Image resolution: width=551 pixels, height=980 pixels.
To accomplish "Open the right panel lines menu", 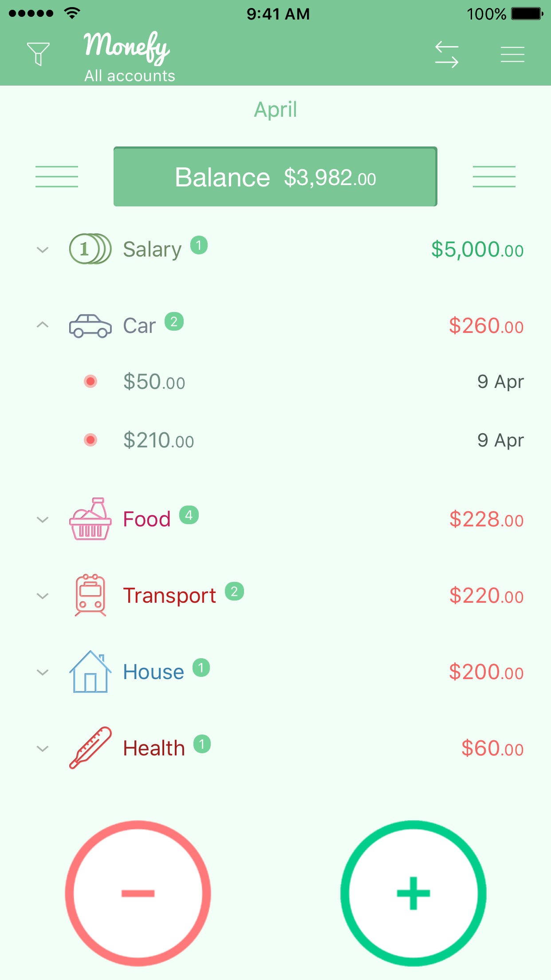I will coord(494,177).
